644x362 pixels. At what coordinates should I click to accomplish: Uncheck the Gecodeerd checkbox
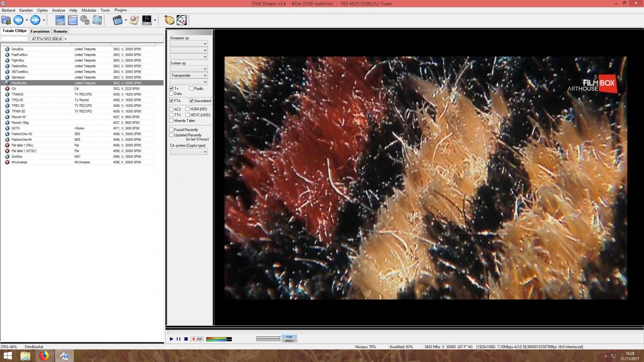pyautogui.click(x=192, y=101)
